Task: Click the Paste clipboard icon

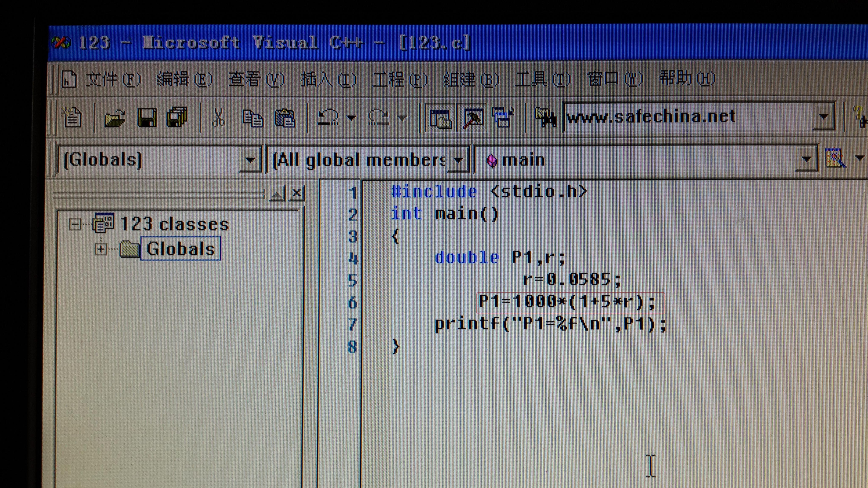Action: pyautogui.click(x=285, y=118)
